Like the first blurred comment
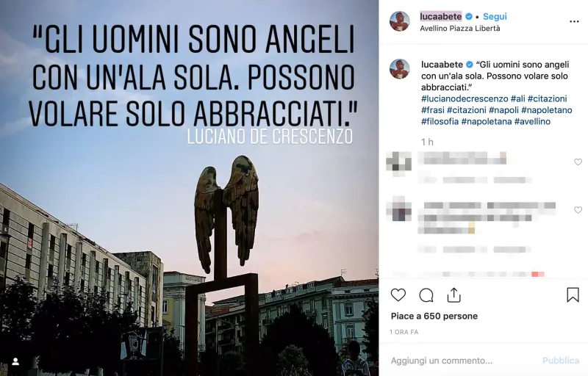 click(578, 162)
